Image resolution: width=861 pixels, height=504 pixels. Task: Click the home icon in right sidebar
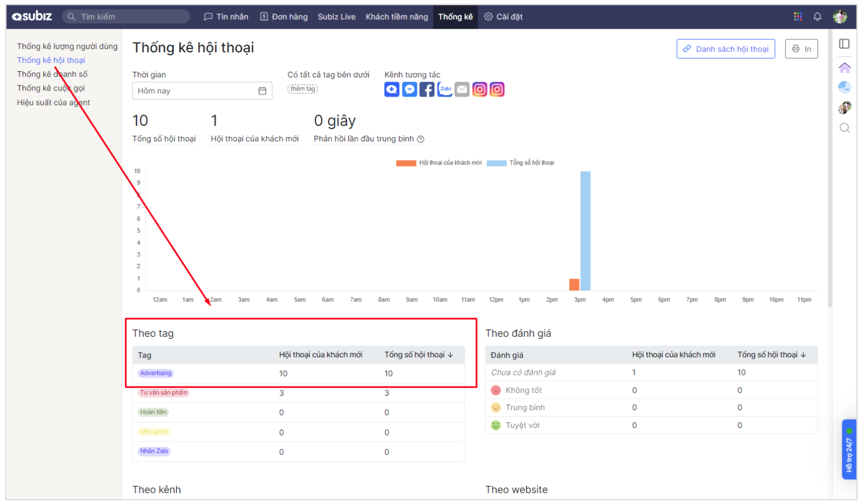coord(844,68)
